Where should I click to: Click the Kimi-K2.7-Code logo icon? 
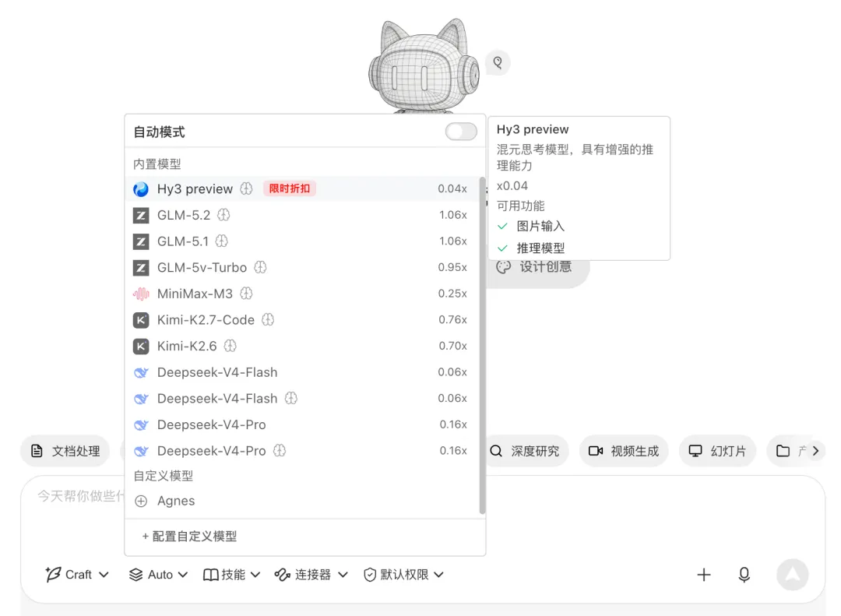pos(141,320)
